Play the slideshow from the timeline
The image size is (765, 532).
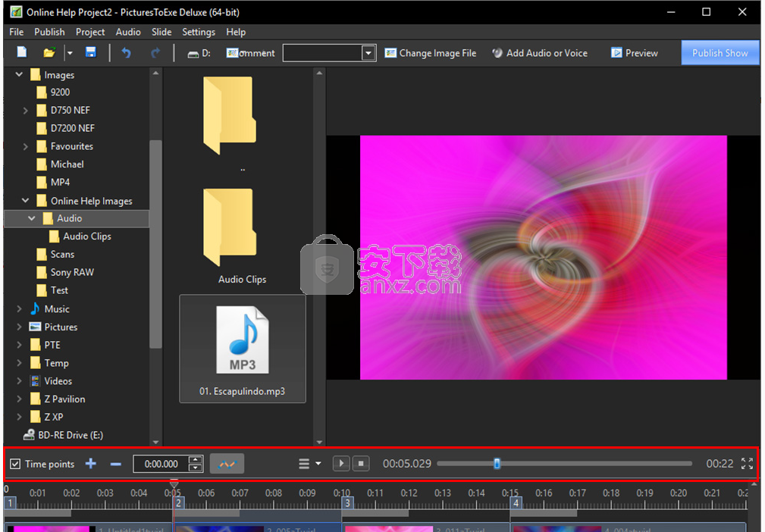click(x=341, y=463)
